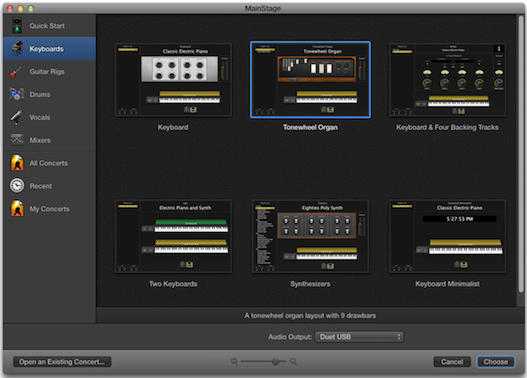This screenshot has height=378, width=527.
Task: Pick Keyboard & Four Backing Tracks template
Action: point(447,80)
